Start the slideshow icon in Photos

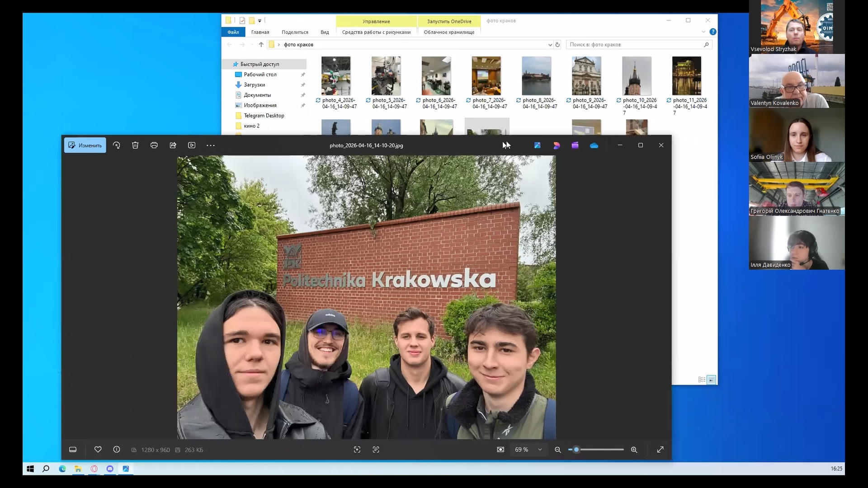pos(192,145)
